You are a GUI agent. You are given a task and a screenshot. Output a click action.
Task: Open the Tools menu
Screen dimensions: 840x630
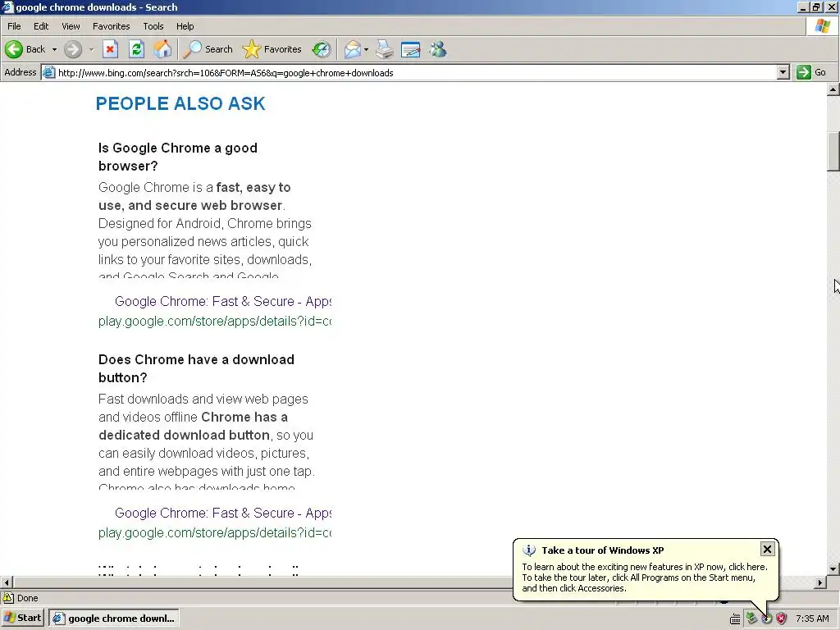pyautogui.click(x=153, y=26)
